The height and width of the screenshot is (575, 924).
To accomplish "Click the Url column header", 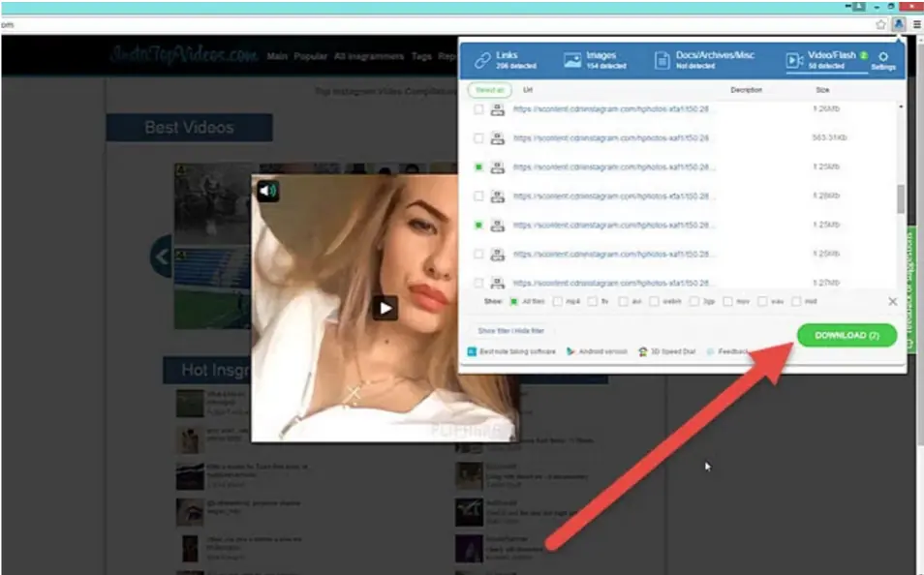I will click(528, 90).
